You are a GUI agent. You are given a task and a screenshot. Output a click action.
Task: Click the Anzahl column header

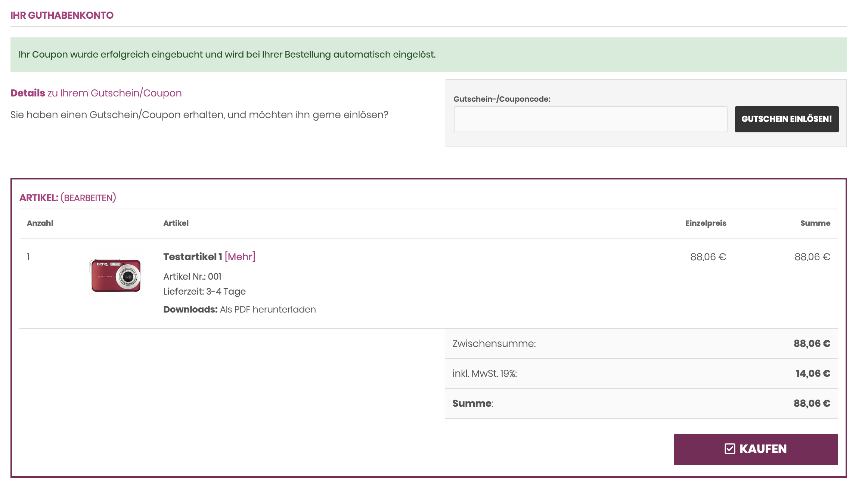[40, 223]
